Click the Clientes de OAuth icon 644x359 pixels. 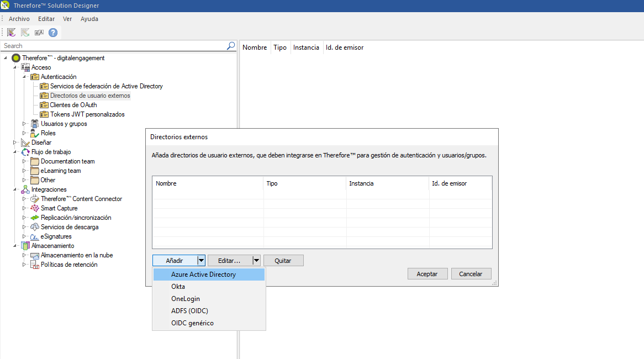click(44, 105)
